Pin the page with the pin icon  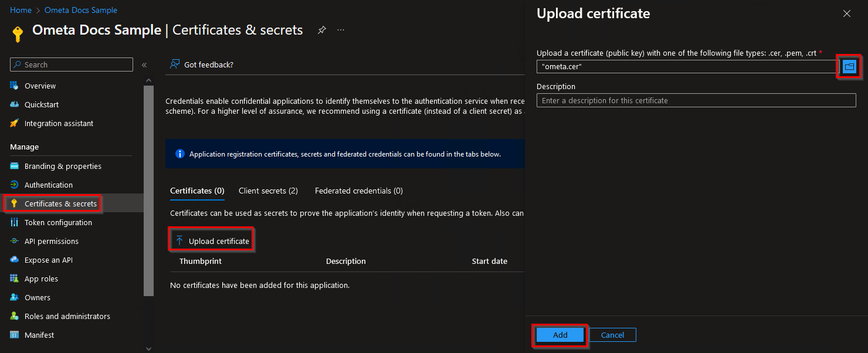(321, 30)
